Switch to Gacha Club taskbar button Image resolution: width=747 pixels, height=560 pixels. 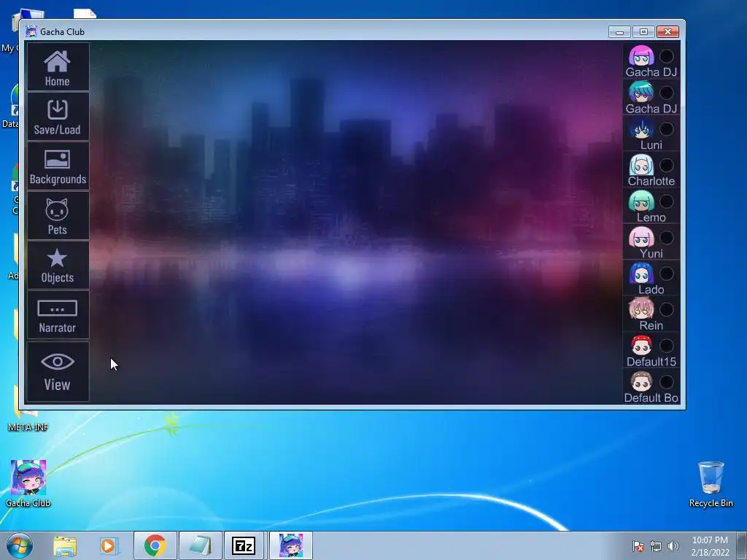point(291,545)
